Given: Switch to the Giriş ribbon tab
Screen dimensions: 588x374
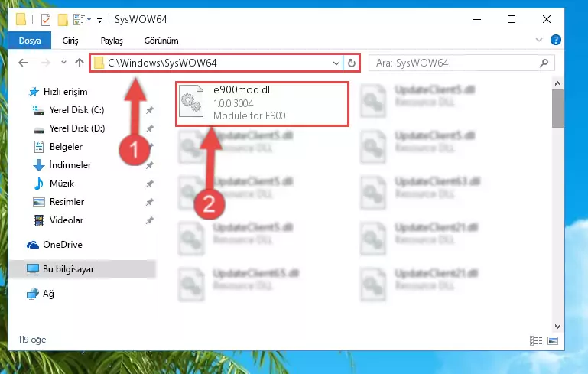Looking at the screenshot, I should tap(70, 41).
